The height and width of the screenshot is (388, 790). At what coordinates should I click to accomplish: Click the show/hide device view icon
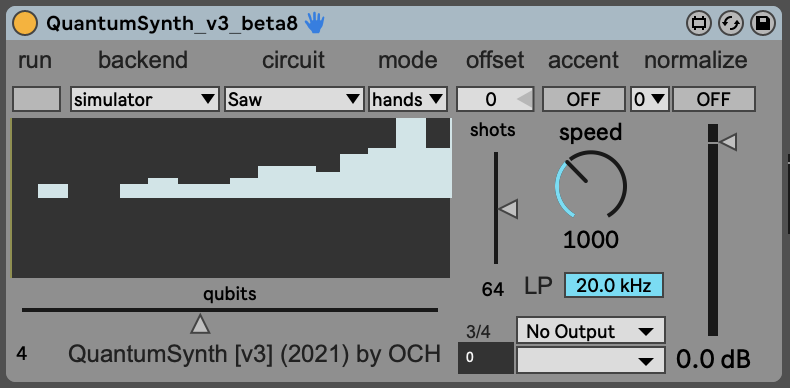[699, 24]
